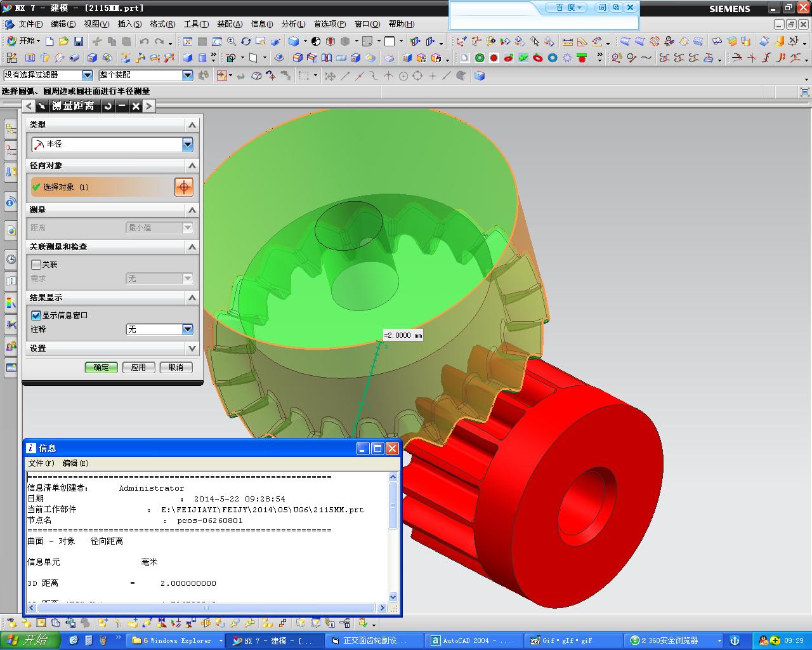Open the Roles sidebar tab
812x650 pixels.
(x=11, y=346)
